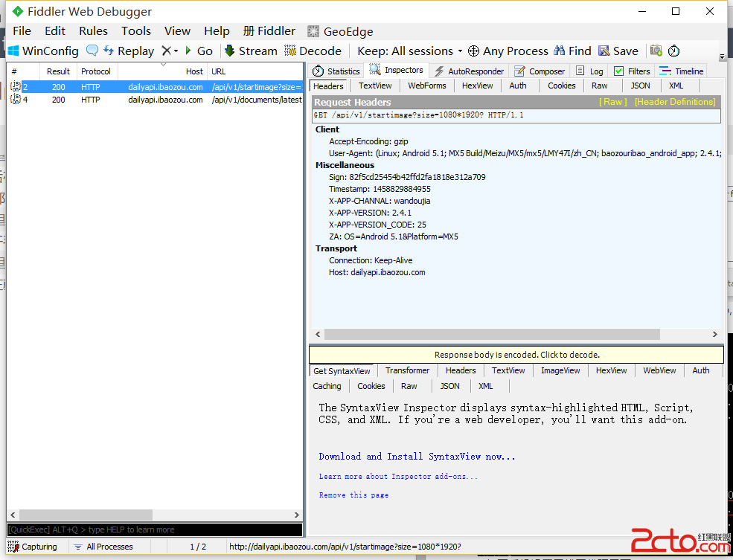This screenshot has width=733, height=560.
Task: Click the comment speech bubble icon
Action: pyautogui.click(x=92, y=51)
